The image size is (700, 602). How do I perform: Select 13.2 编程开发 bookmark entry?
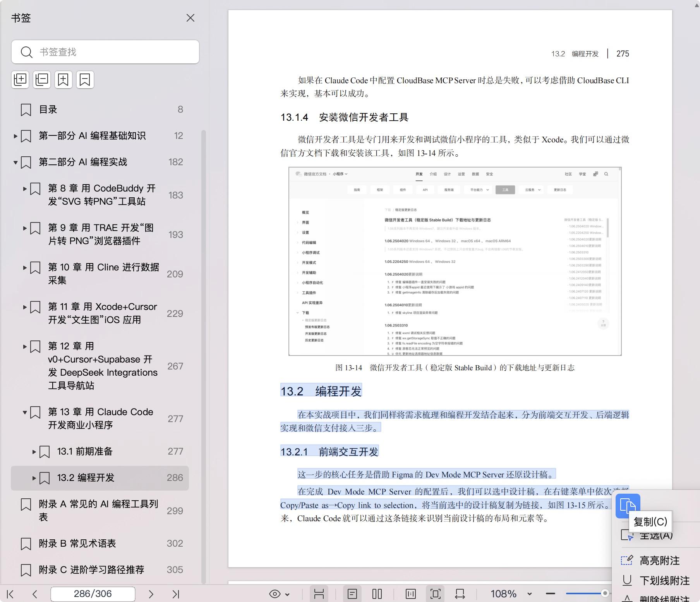tap(86, 478)
